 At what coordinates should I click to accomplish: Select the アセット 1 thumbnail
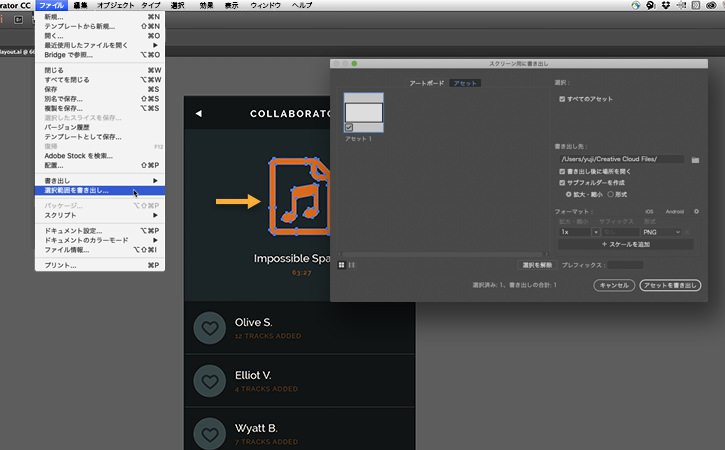point(363,112)
